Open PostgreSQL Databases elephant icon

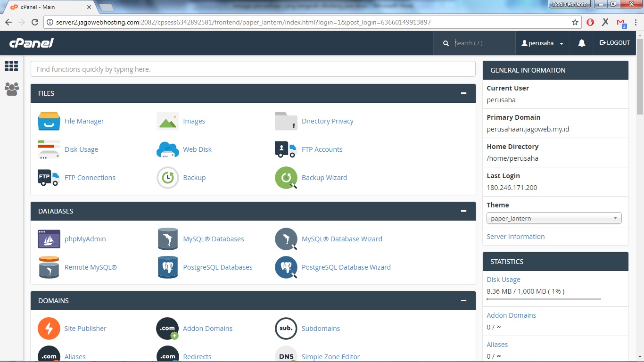[168, 267]
